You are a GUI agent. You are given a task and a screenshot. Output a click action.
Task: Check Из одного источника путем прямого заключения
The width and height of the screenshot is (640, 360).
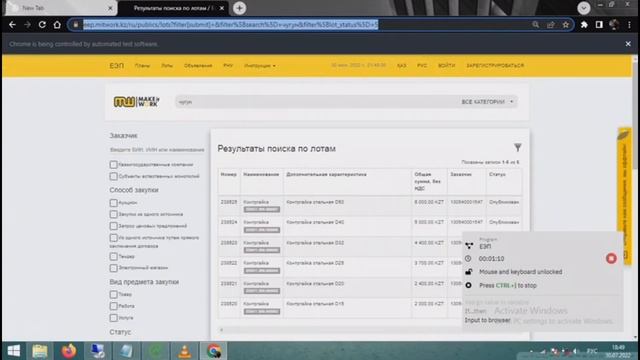coord(113,238)
